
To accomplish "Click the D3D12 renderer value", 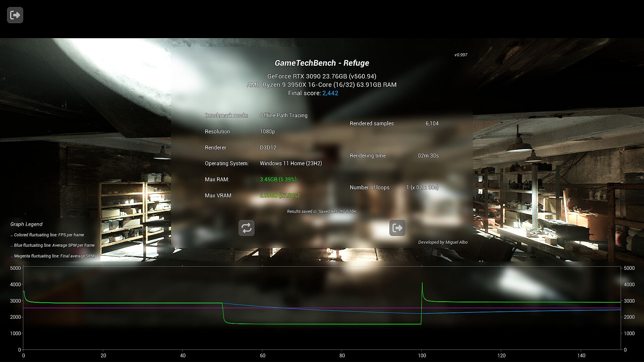I will [x=268, y=147].
